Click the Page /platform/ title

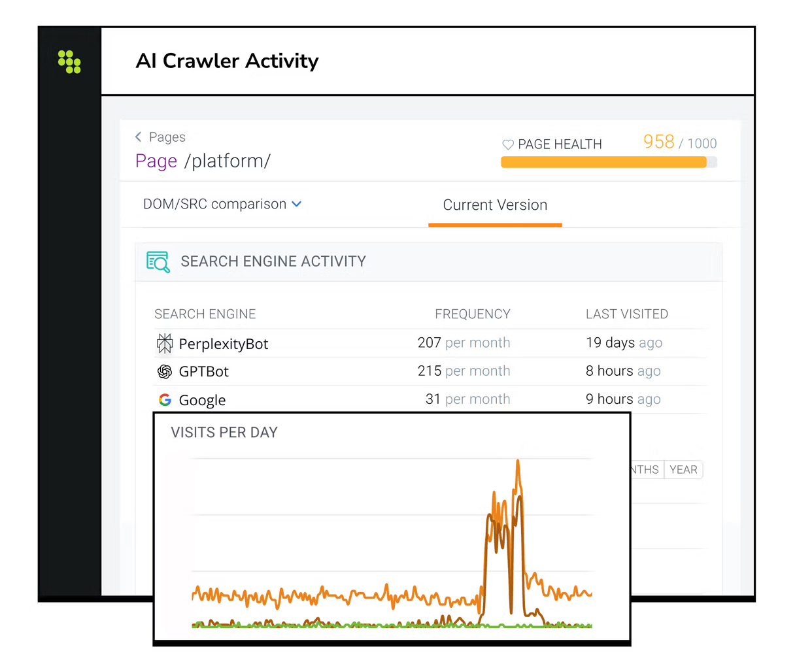pos(203,161)
